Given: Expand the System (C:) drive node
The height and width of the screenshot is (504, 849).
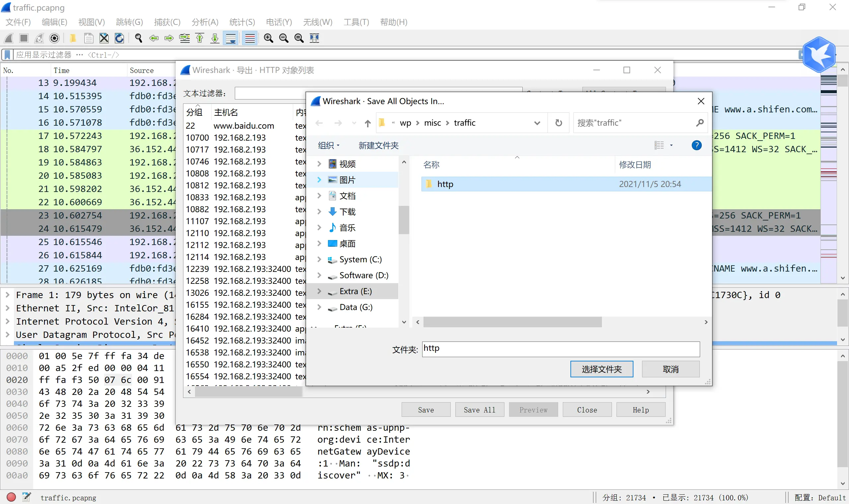Looking at the screenshot, I should click(319, 259).
